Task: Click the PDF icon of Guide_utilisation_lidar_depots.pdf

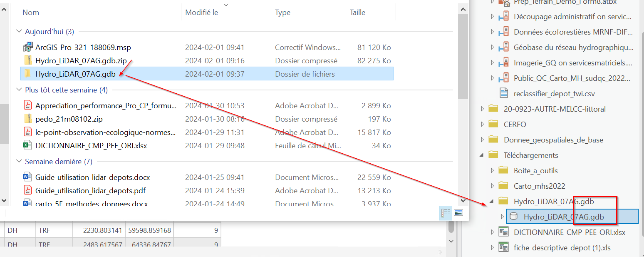Action: pyautogui.click(x=27, y=190)
